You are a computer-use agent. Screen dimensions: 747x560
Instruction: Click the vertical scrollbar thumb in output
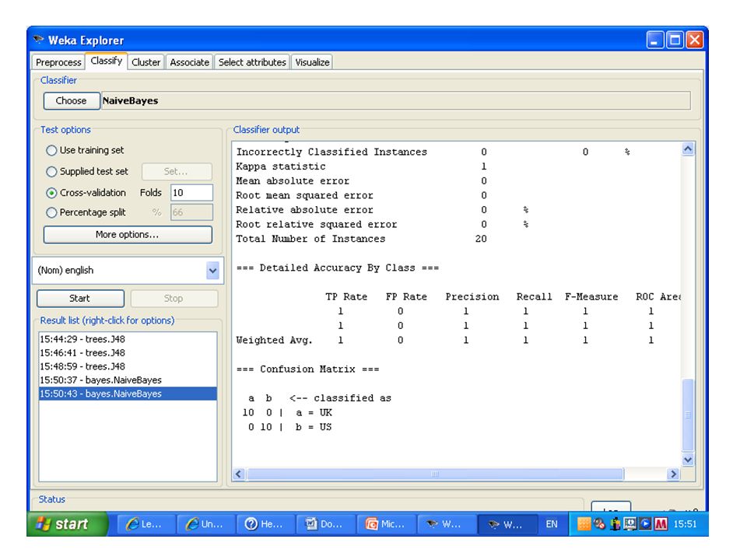687,415
